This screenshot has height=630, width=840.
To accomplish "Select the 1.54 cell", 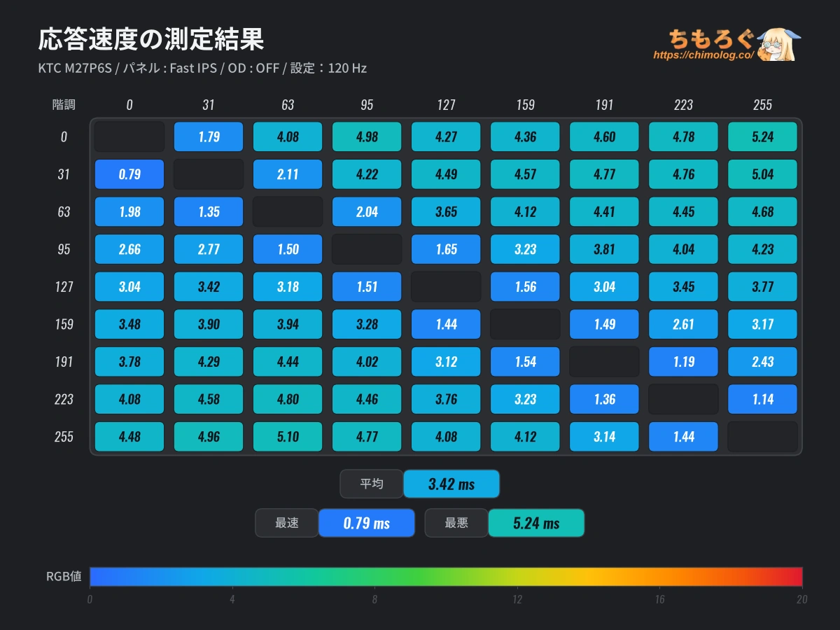I will coord(525,362).
